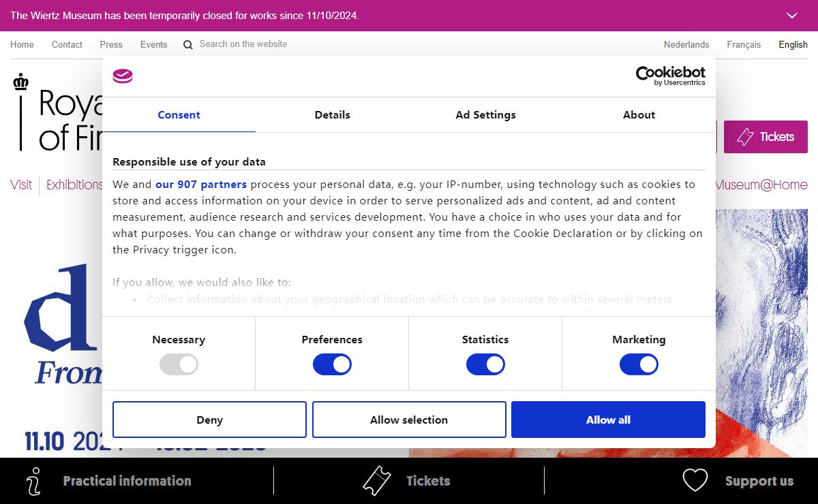Click the Cookiebot purple logo icon
Viewport: 818px width, 504px height.
coord(123,76)
